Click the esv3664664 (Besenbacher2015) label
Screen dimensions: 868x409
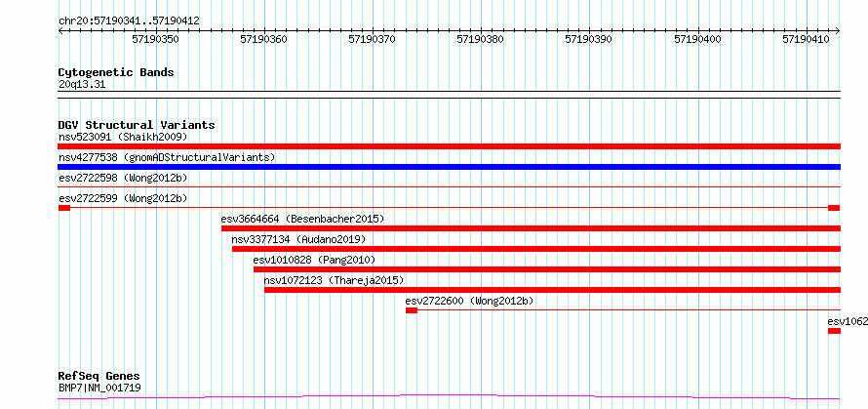click(302, 219)
